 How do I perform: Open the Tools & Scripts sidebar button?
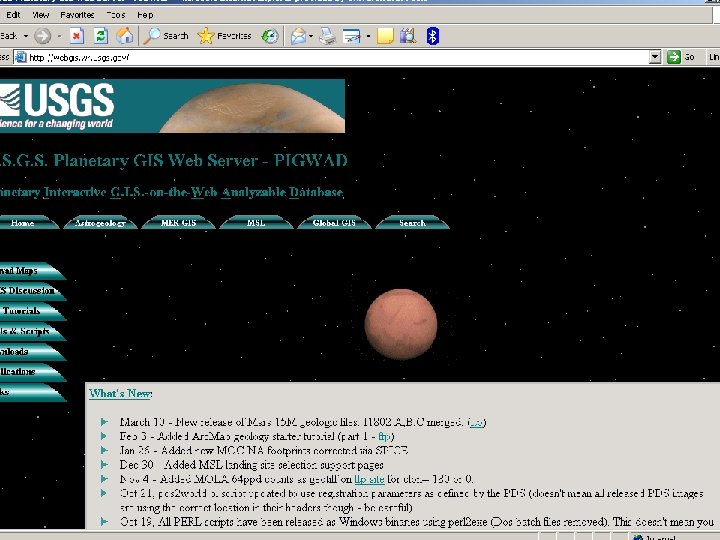point(30,332)
